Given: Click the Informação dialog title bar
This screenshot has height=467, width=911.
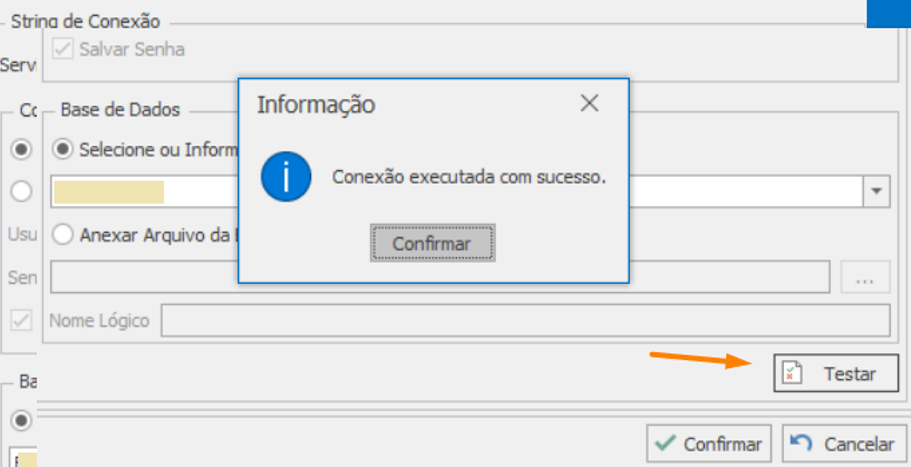Looking at the screenshot, I should click(400, 103).
